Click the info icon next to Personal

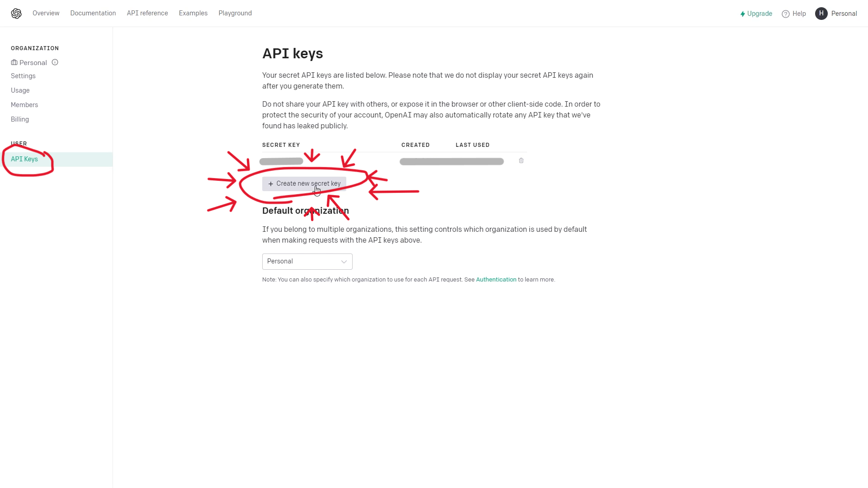point(55,62)
